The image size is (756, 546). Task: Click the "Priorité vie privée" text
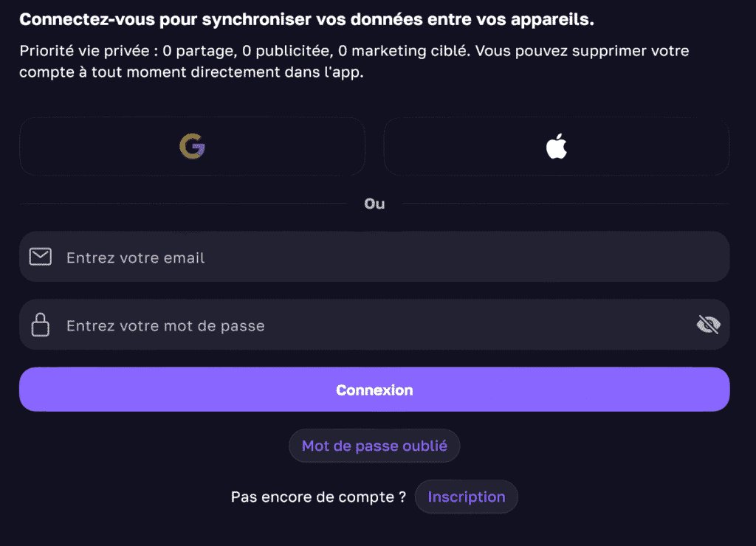[x=74, y=52]
